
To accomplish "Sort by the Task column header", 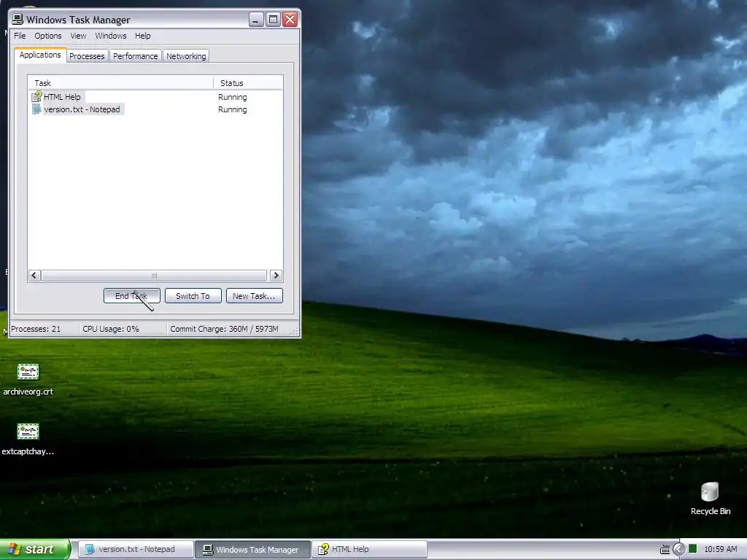I will pos(120,83).
